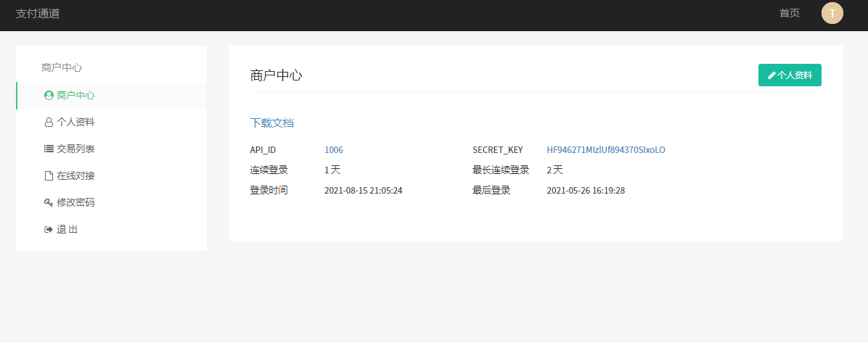Viewport: 868px width, 343px height.
Task: Click the 登录时间 label
Action: (x=269, y=190)
